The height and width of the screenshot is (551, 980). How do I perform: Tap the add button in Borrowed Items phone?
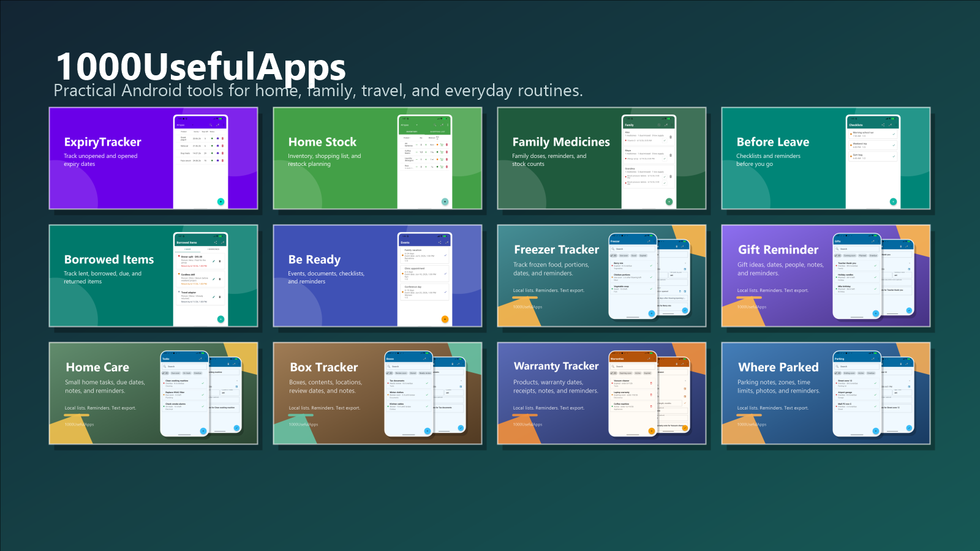tap(221, 319)
